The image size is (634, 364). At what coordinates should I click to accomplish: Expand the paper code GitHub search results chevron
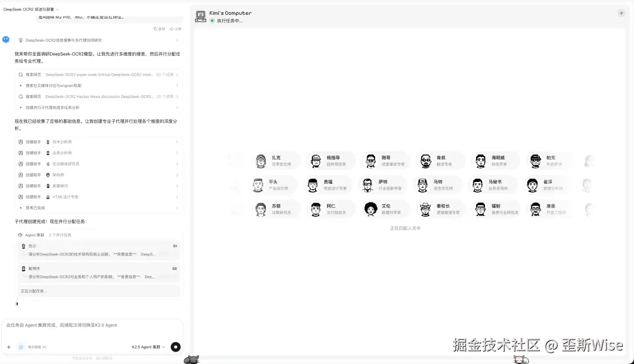coord(177,75)
